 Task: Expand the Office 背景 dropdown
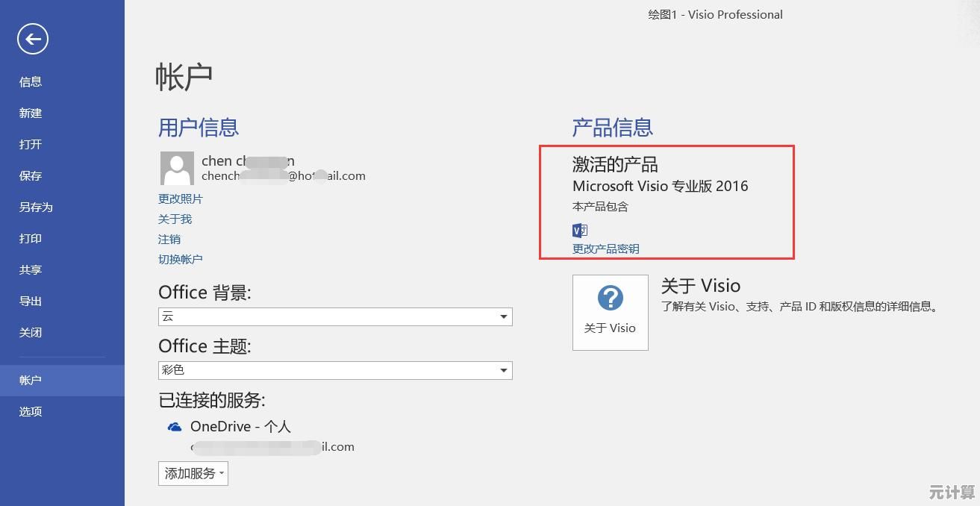(x=504, y=317)
